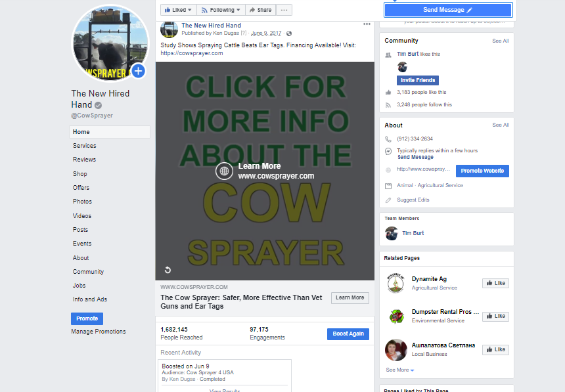Click Tim Burt's avatar under Team Members

click(392, 234)
